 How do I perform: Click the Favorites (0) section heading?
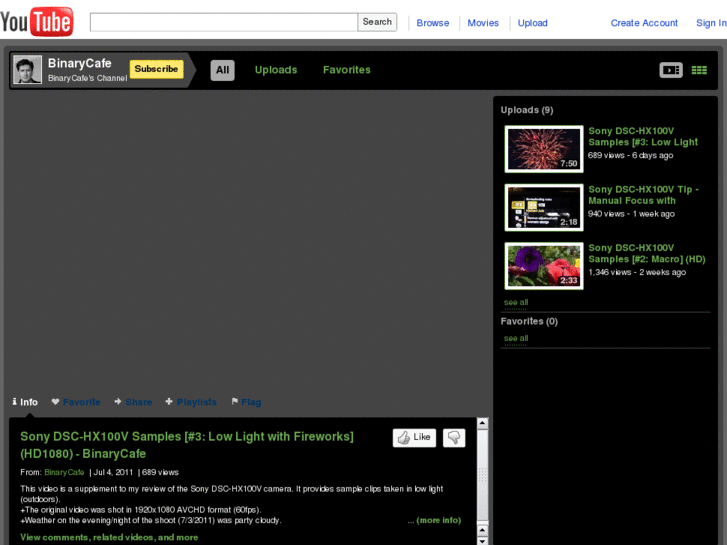pos(529,321)
